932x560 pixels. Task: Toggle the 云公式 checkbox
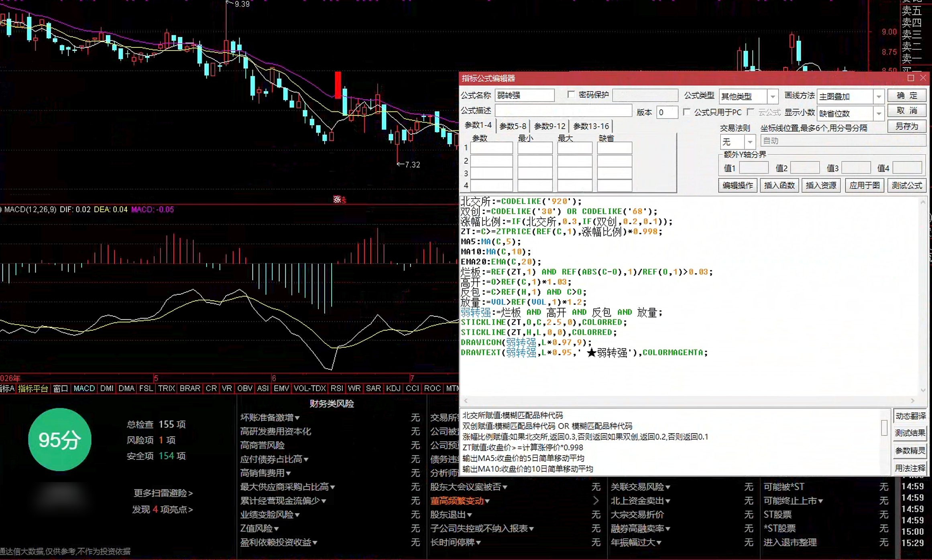pyautogui.click(x=751, y=112)
